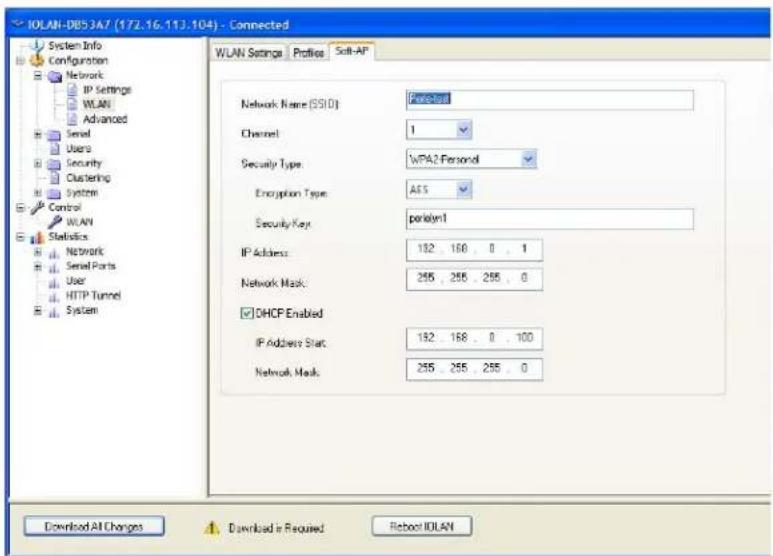Switch to the WLAN Settings tab
Screen dimensions: 773x556
click(249, 53)
